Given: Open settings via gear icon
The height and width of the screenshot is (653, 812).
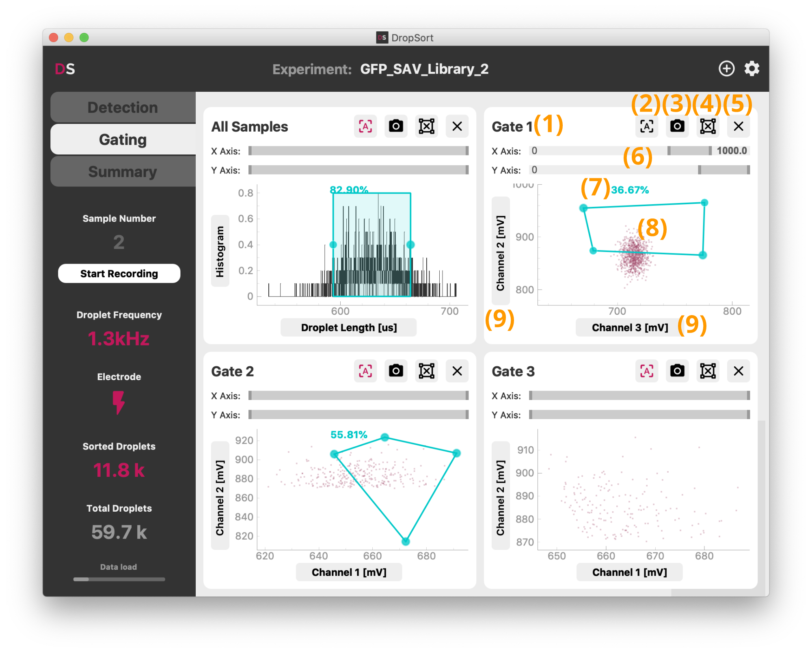Looking at the screenshot, I should (752, 69).
